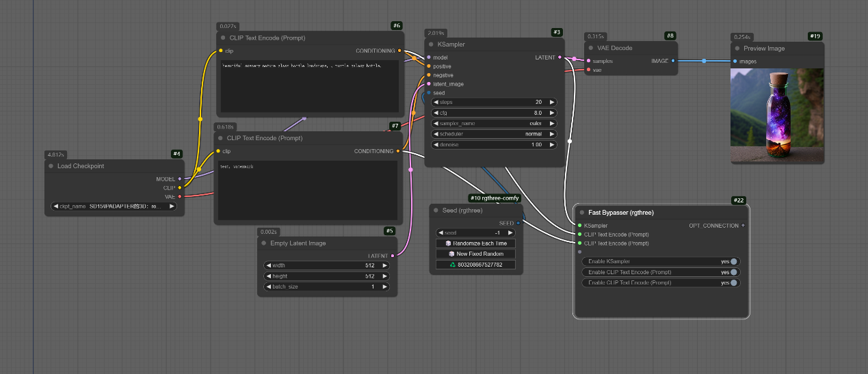This screenshot has height=374, width=868.
Task: Click the Load Checkpoint node collapse dot
Action: coord(51,166)
